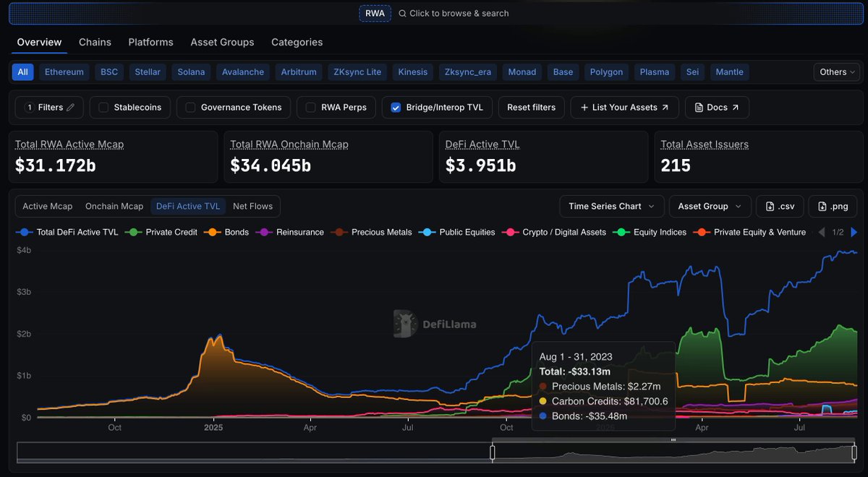Filter by Avalanche chain
Screen dimensions: 868x477
pyautogui.click(x=244, y=72)
